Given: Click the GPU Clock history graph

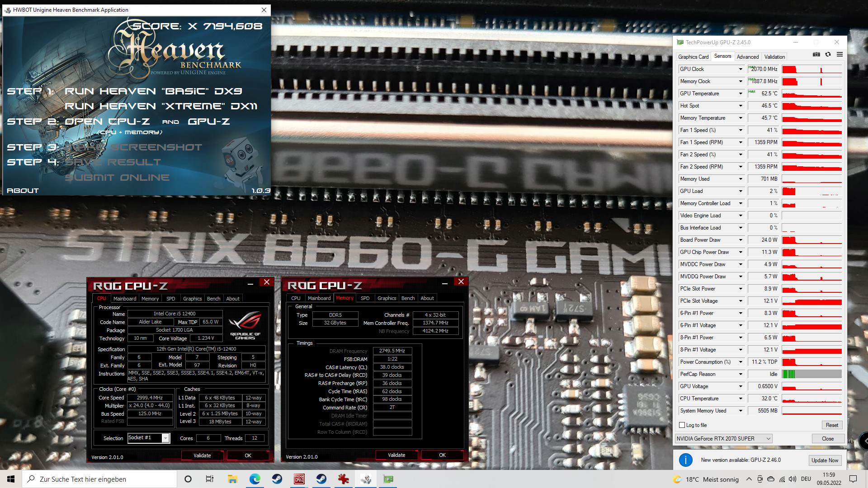Looking at the screenshot, I should (x=812, y=69).
